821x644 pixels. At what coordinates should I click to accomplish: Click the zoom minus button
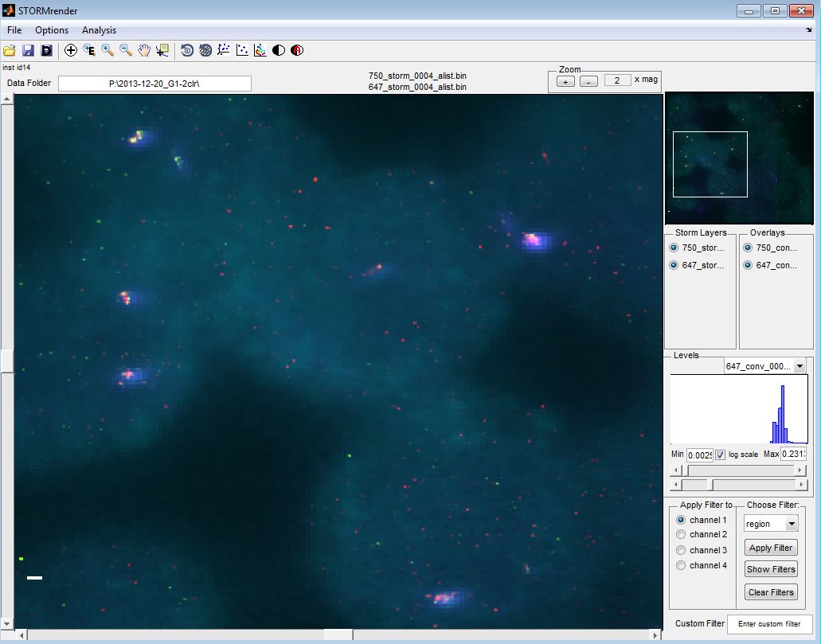click(x=589, y=81)
